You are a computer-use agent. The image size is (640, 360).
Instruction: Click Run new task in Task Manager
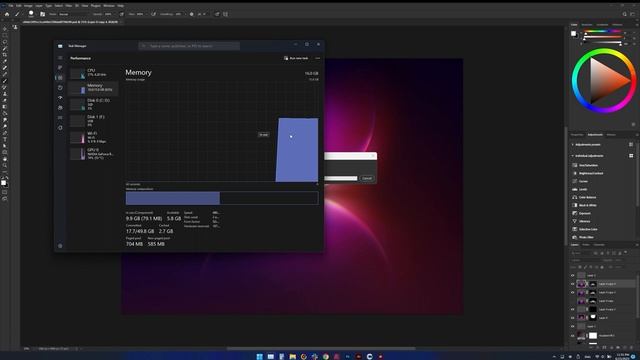296,58
